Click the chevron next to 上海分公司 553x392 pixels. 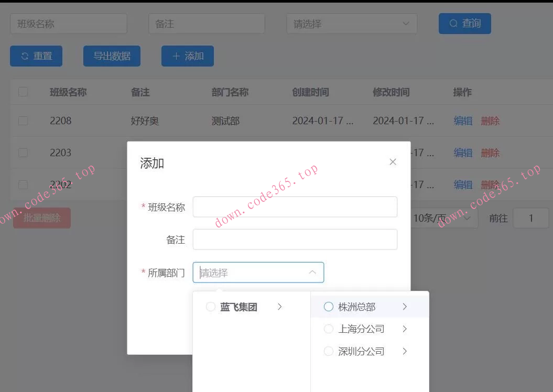[x=404, y=329]
